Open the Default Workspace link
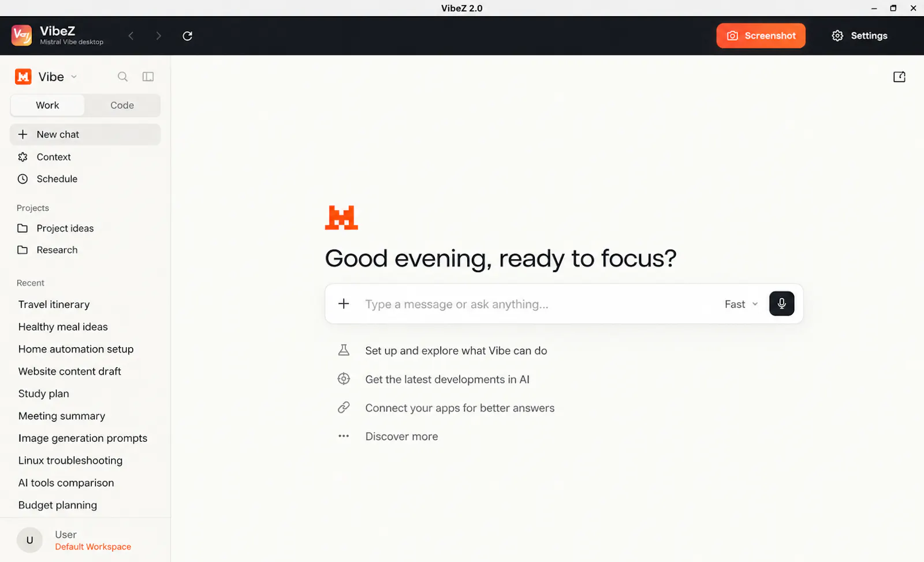Image resolution: width=924 pixels, height=562 pixels. tap(93, 547)
